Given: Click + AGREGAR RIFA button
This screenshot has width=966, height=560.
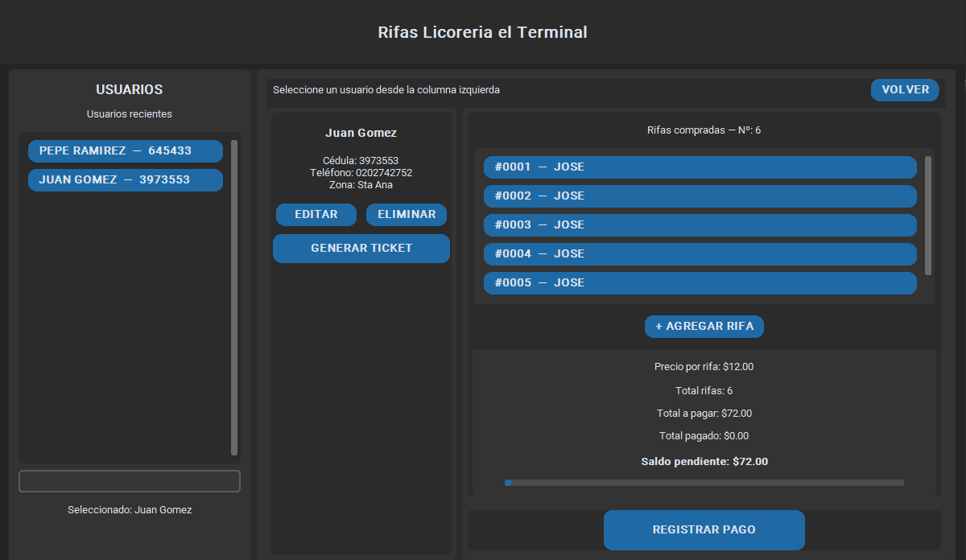Looking at the screenshot, I should click(704, 327).
